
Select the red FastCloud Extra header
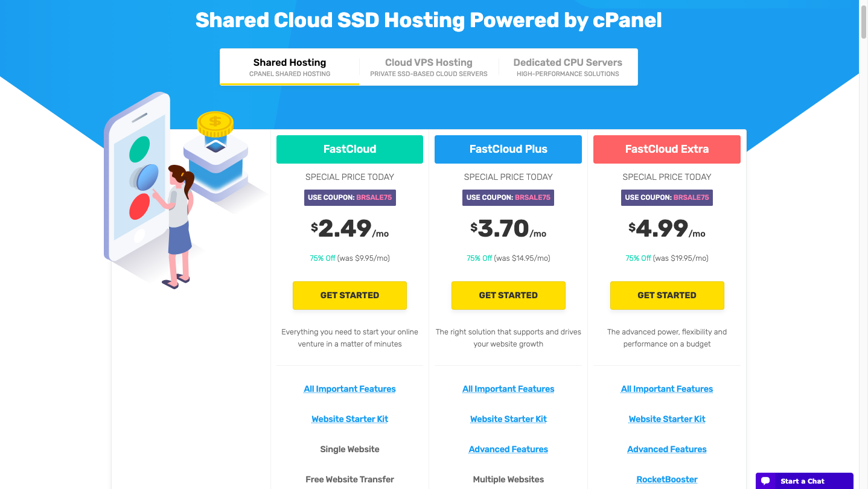[667, 149]
